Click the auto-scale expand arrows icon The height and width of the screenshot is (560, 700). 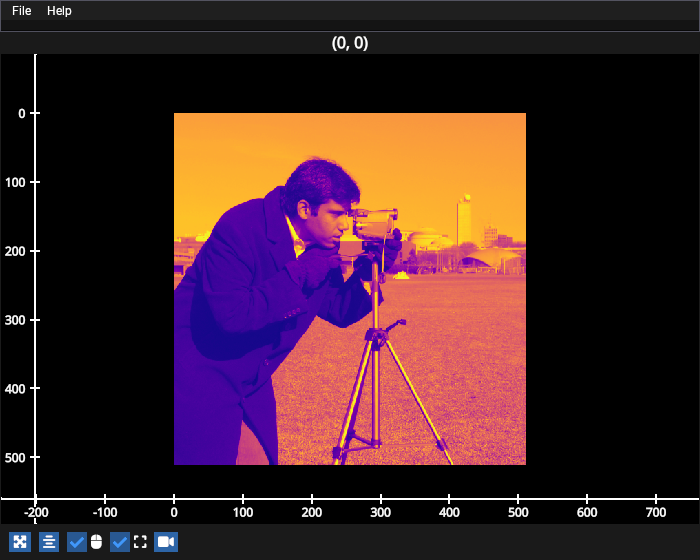coord(20,542)
